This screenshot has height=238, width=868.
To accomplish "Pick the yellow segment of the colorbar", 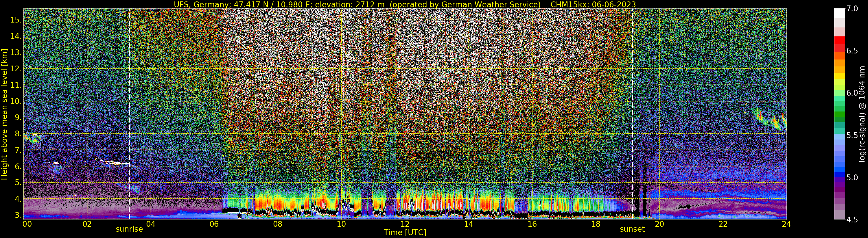I will (x=839, y=76).
